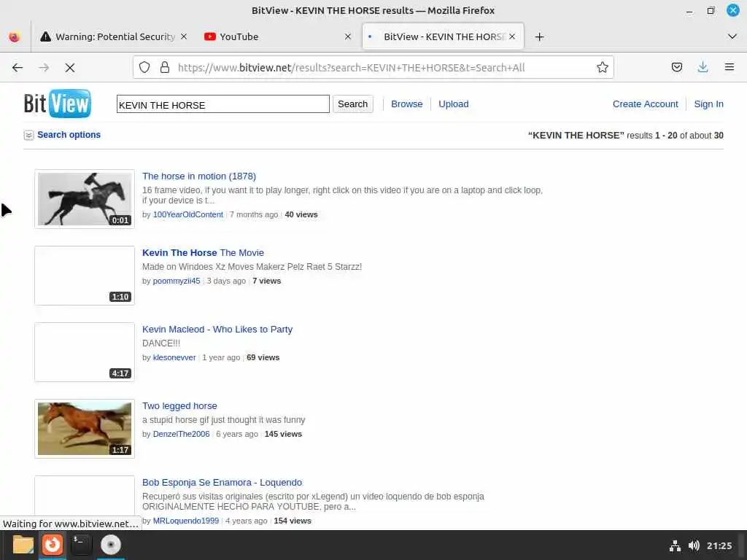
Task: Click the 21:25 clock
Action: pyautogui.click(x=719, y=545)
